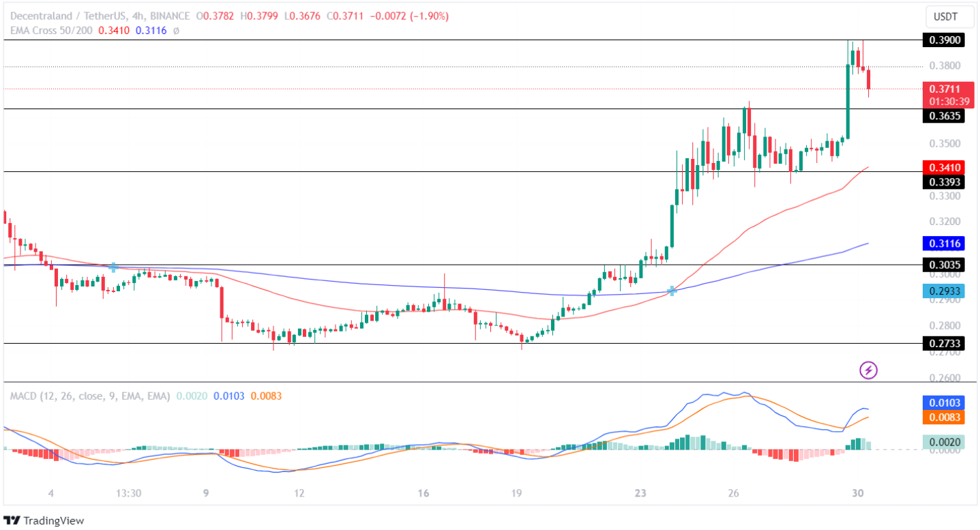Click the 13:30 label on time axis

[128, 493]
